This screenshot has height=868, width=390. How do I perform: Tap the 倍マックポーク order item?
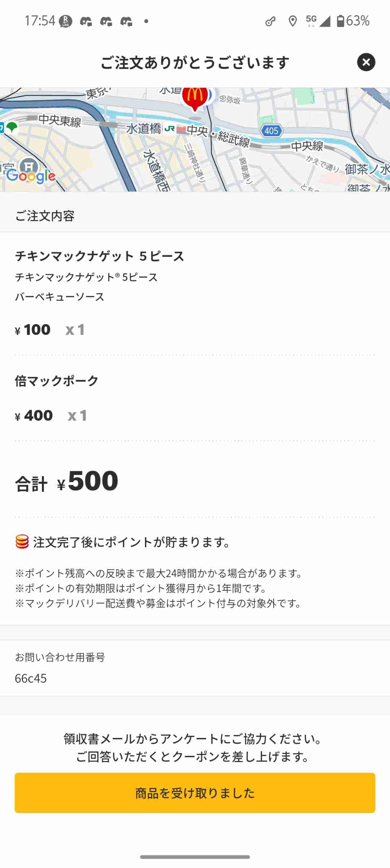[x=56, y=381]
